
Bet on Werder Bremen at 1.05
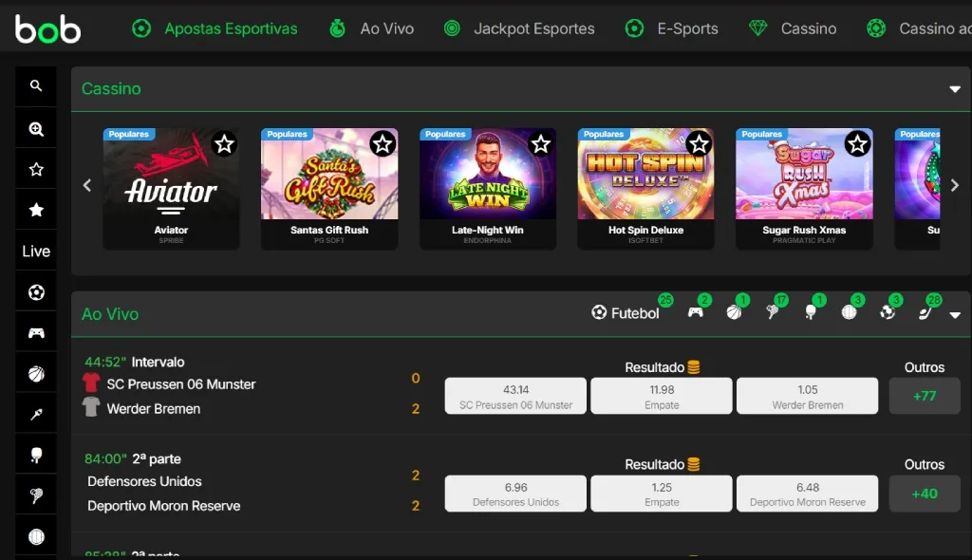click(807, 396)
